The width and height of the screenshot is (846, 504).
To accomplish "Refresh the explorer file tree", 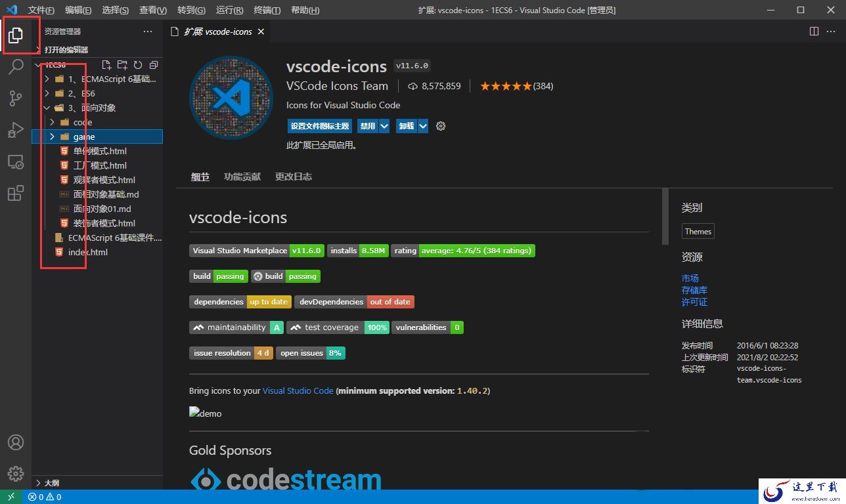I will pyautogui.click(x=138, y=65).
